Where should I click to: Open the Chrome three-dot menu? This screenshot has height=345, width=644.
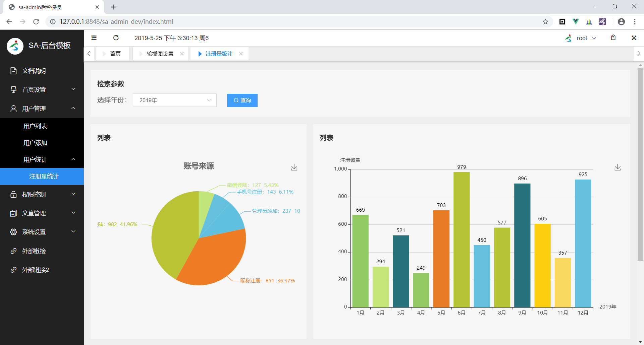tap(635, 22)
